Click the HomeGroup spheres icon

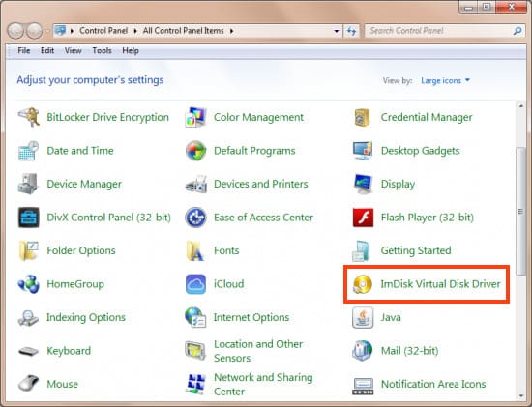click(28, 284)
